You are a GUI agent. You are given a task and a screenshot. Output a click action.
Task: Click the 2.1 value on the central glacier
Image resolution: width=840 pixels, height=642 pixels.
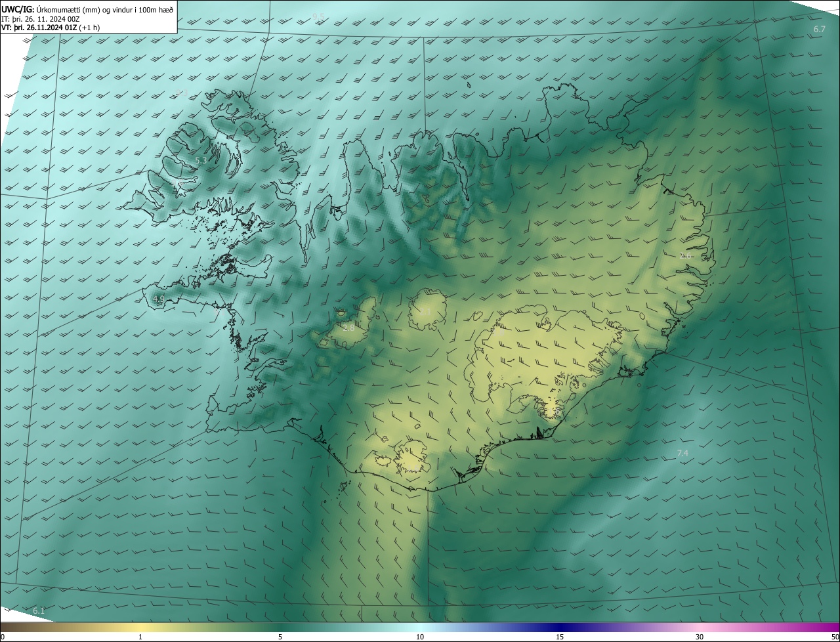click(425, 311)
